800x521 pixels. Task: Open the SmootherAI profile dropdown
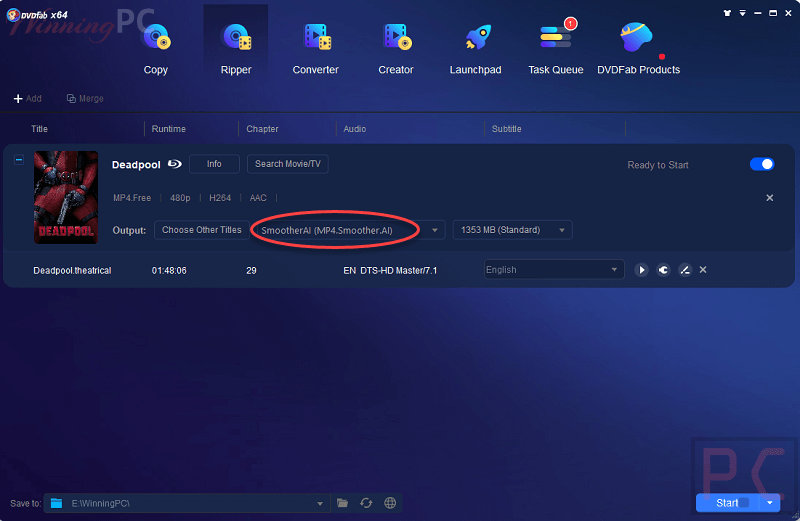[349, 230]
